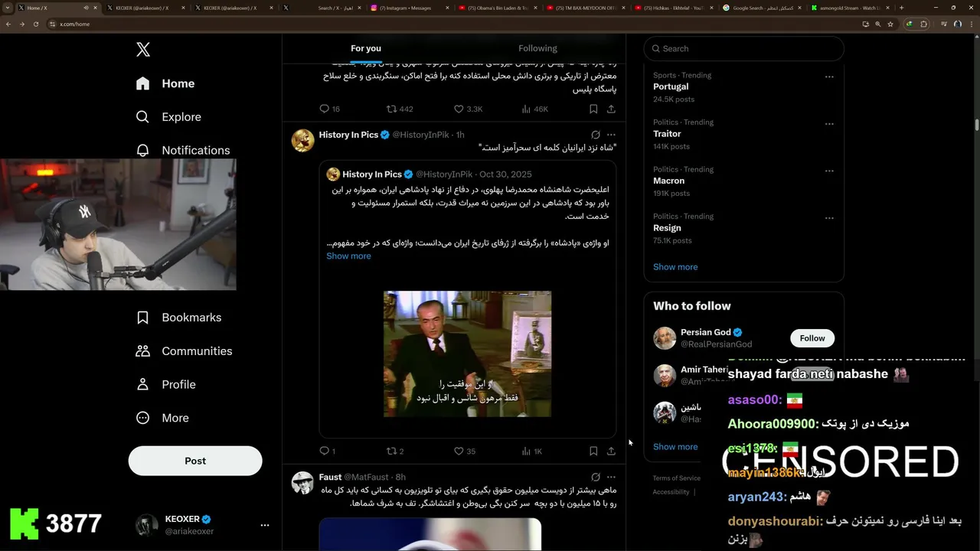Click the page vertical scrollbar thumb
The width and height of the screenshot is (980, 551).
click(x=977, y=125)
